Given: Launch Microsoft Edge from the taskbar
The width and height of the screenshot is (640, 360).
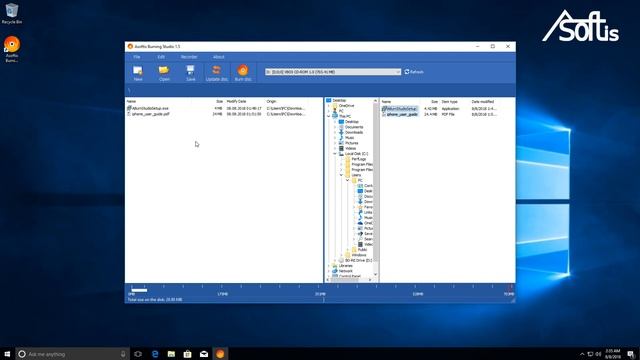Looking at the screenshot, I should (x=155, y=354).
